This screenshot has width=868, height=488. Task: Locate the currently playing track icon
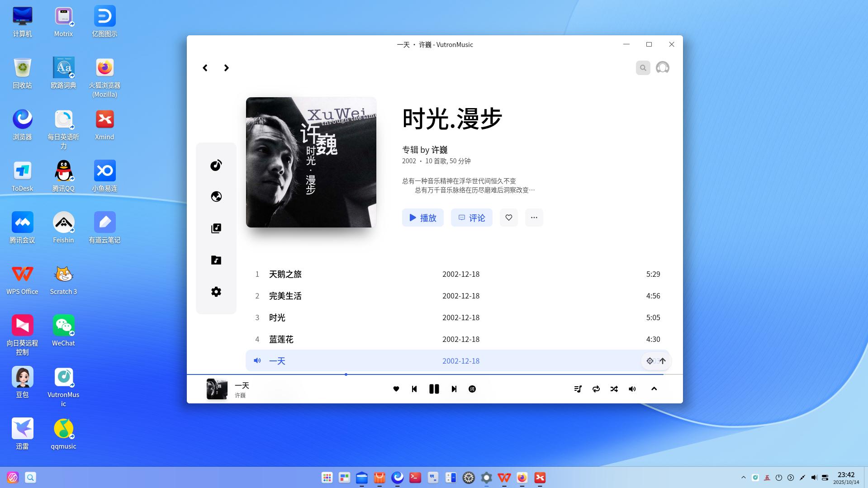tap(650, 361)
